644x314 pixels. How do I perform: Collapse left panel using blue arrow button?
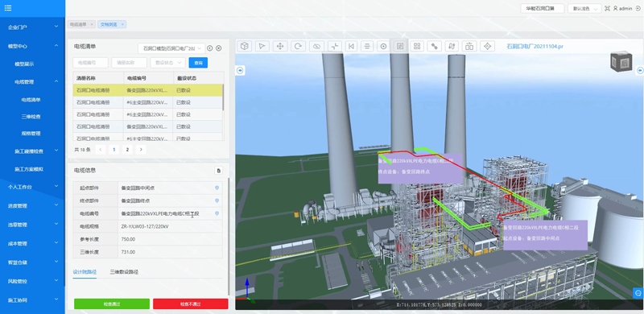coord(240,70)
